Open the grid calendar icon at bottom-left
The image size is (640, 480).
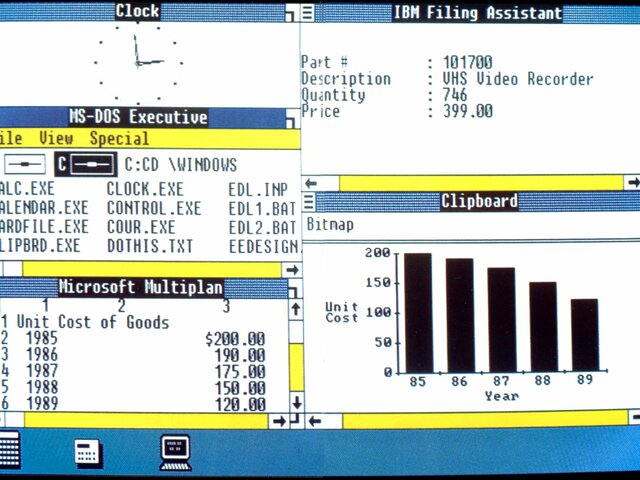click(10, 449)
